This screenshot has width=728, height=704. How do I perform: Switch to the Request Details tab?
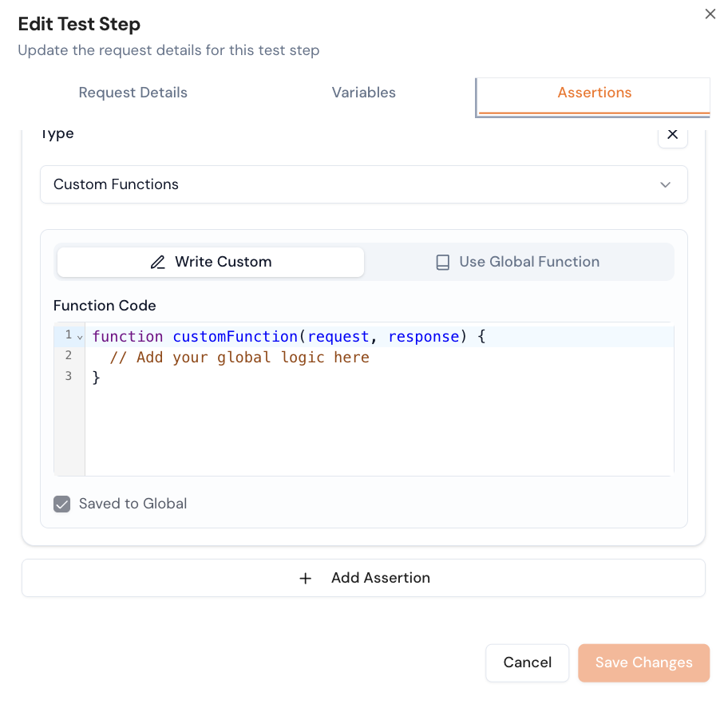coord(133,93)
